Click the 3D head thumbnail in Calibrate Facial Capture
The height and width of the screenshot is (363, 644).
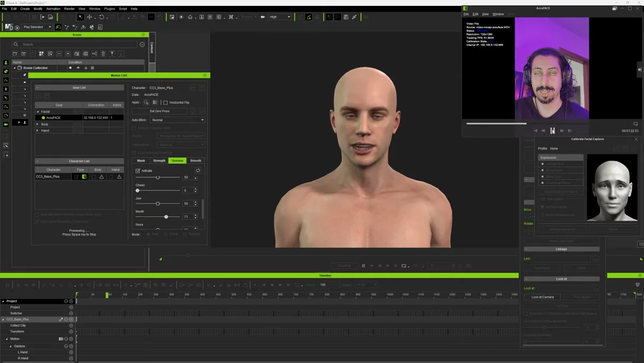tap(611, 187)
